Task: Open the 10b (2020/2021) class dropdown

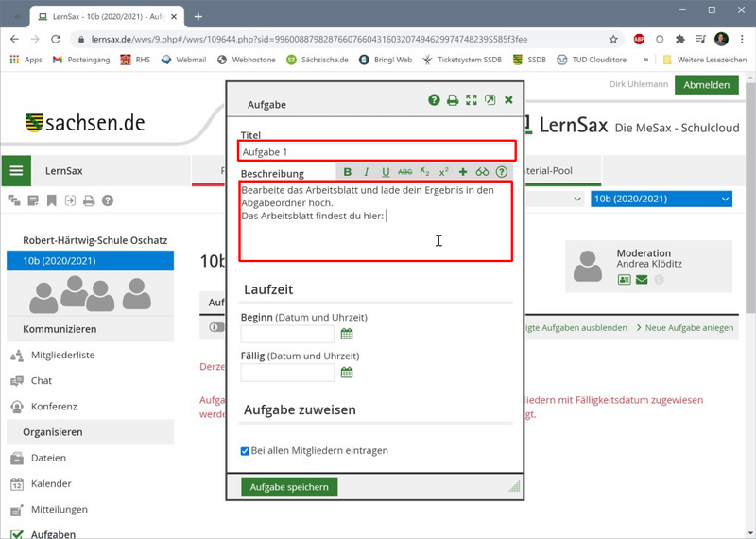Action: pos(661,199)
